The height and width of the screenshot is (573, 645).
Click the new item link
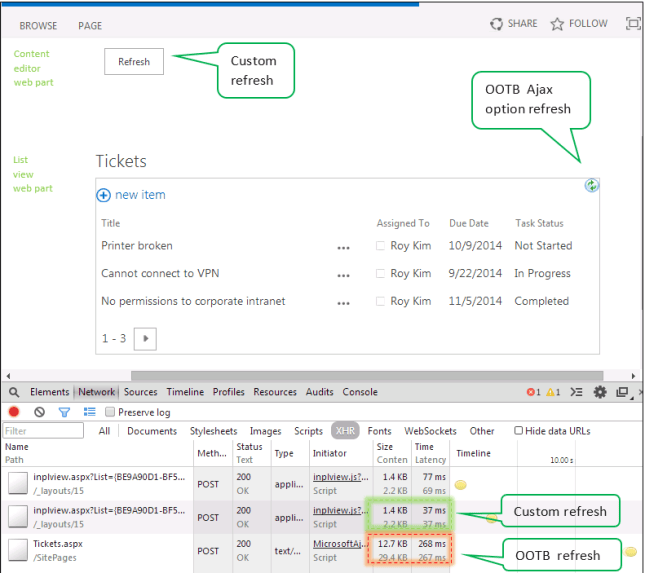(x=140, y=195)
